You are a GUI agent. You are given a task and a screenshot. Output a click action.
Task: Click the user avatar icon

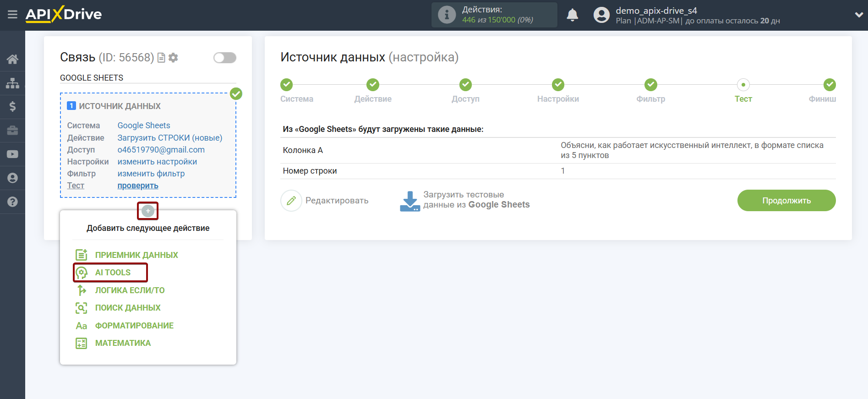[601, 15]
